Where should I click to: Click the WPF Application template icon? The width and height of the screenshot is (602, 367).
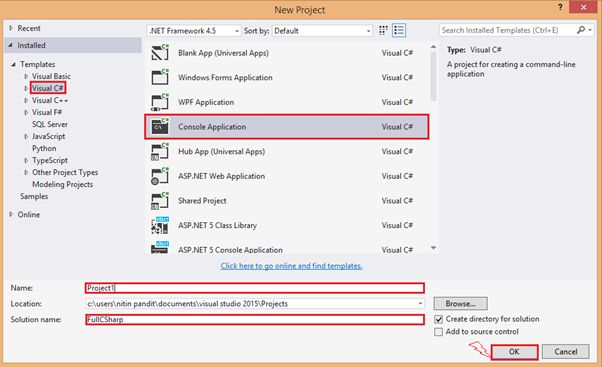(x=160, y=102)
